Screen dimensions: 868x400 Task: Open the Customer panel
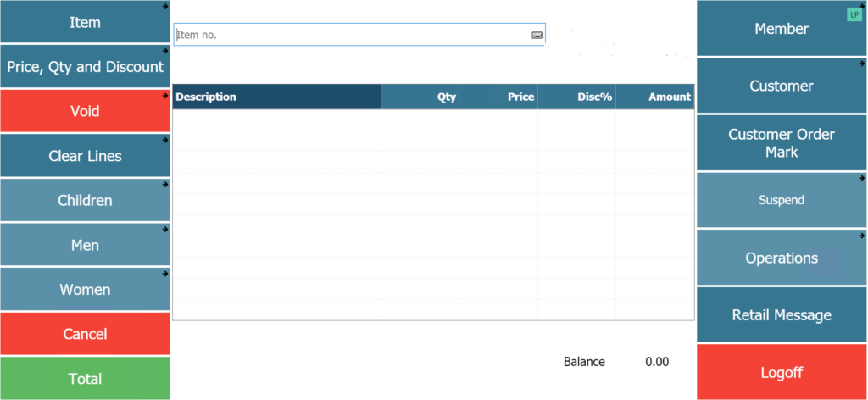(782, 86)
